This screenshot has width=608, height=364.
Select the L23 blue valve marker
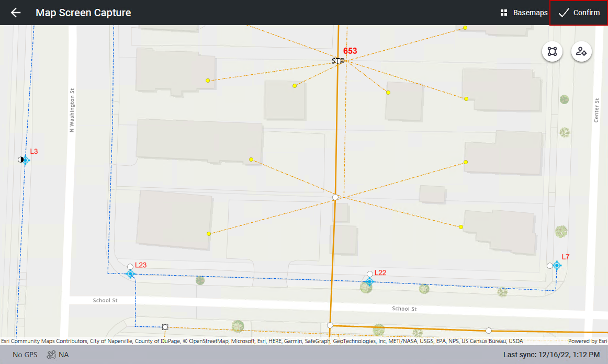pyautogui.click(x=131, y=274)
